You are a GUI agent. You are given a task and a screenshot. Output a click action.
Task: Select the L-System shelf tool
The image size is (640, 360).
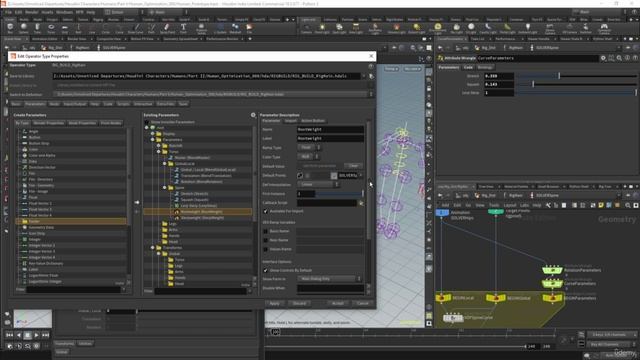click(220, 29)
